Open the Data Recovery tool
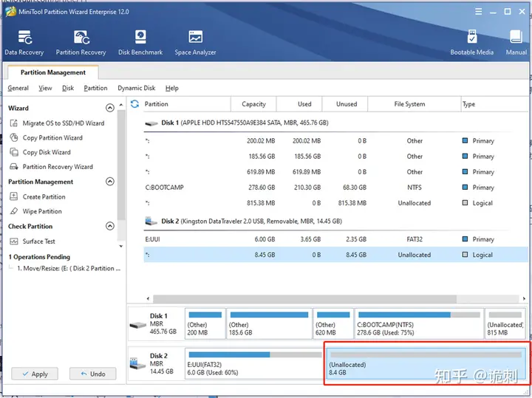 [24, 43]
